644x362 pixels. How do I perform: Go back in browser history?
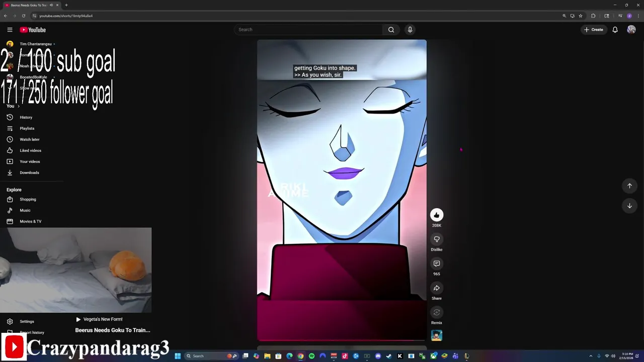click(x=5, y=16)
